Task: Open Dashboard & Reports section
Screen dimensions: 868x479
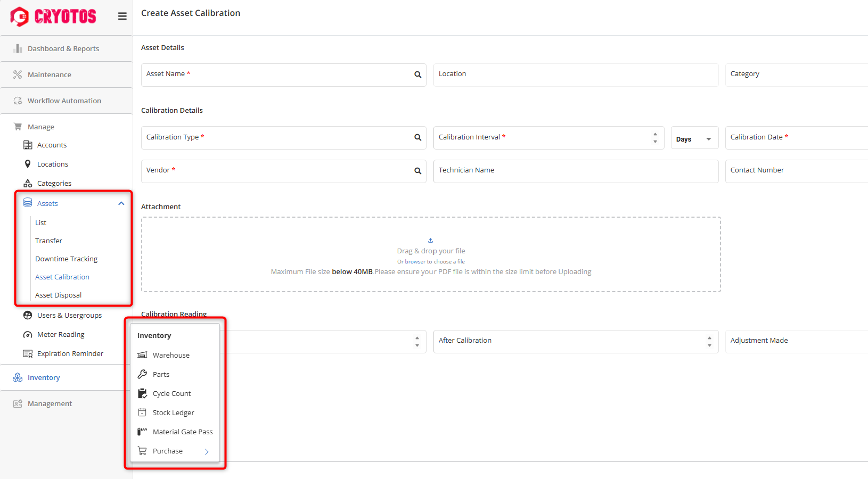Action: [x=63, y=49]
